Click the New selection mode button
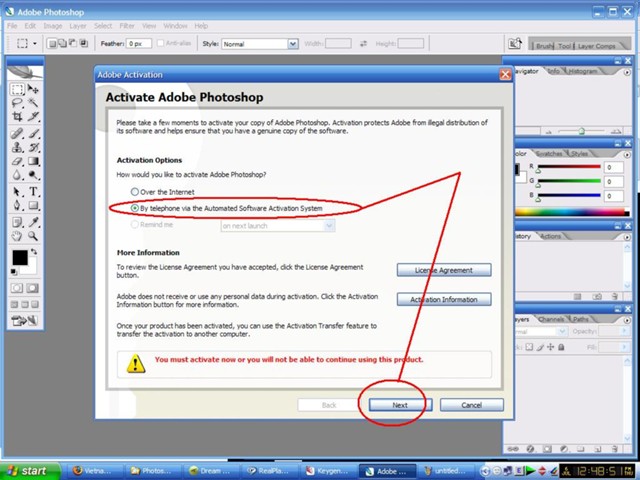Screen dimensions: 640x480 51,43
